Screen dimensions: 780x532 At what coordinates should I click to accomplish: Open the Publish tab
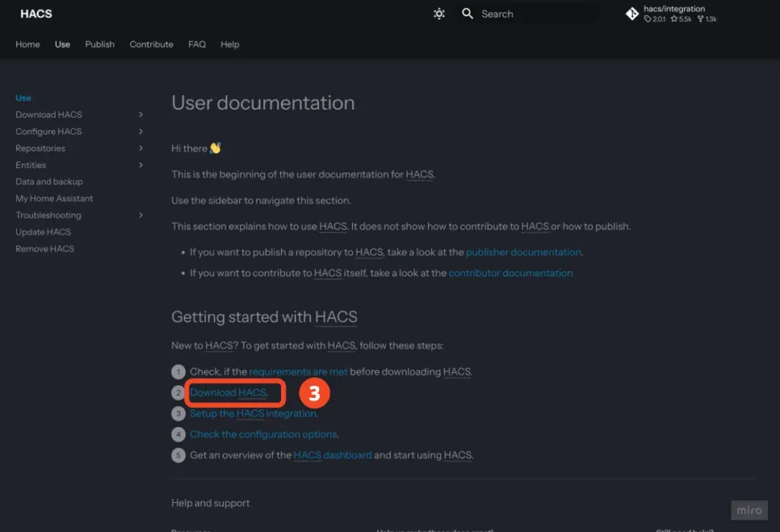(x=100, y=44)
